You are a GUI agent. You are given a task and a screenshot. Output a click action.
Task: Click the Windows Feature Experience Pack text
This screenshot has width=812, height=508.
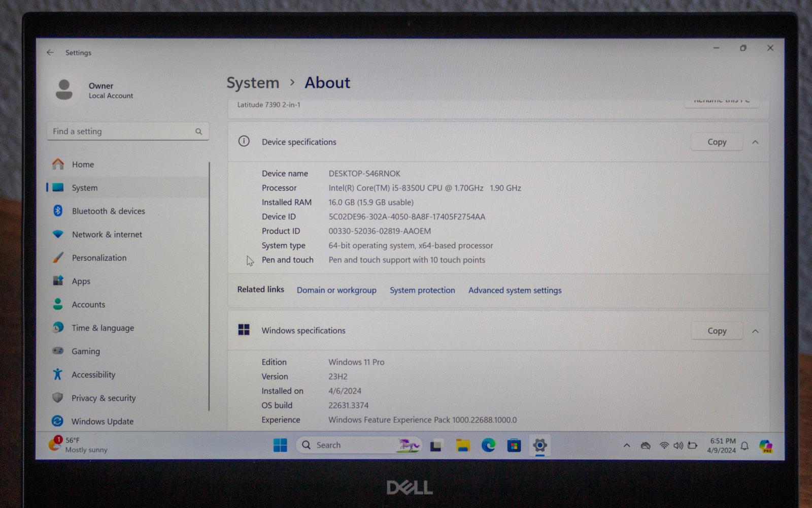click(422, 420)
